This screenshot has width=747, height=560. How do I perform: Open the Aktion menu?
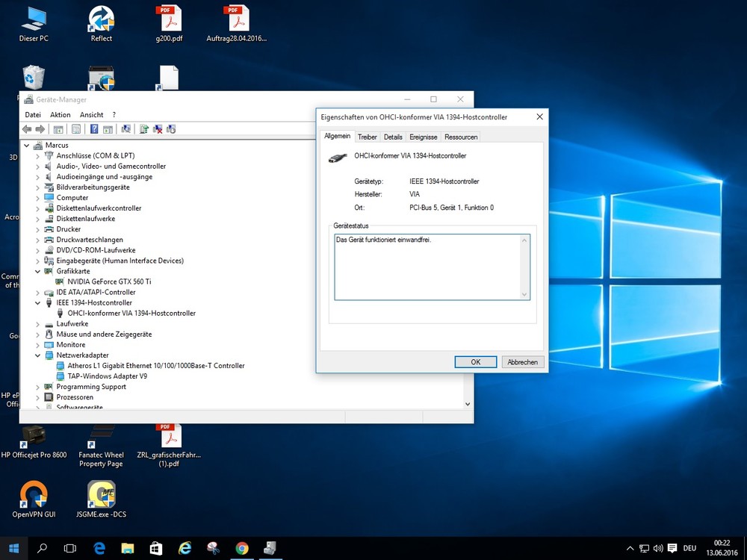pyautogui.click(x=60, y=115)
